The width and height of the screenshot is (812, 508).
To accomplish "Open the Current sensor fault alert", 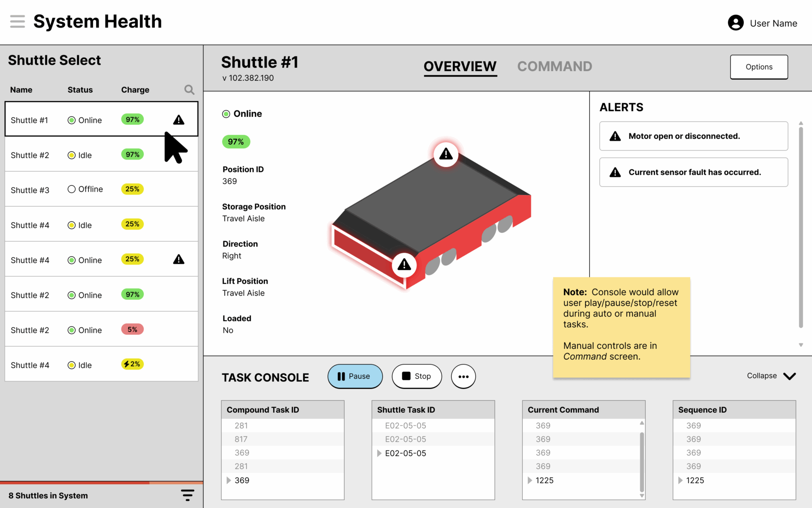I will tap(694, 172).
